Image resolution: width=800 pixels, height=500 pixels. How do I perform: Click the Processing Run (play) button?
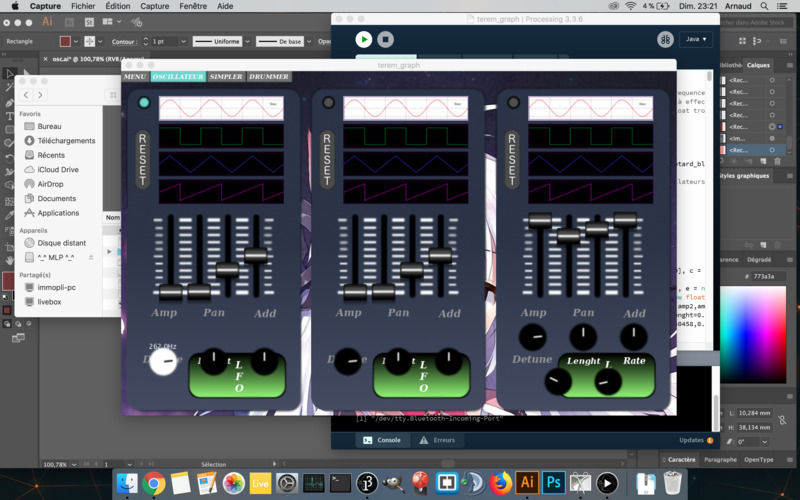(x=364, y=39)
